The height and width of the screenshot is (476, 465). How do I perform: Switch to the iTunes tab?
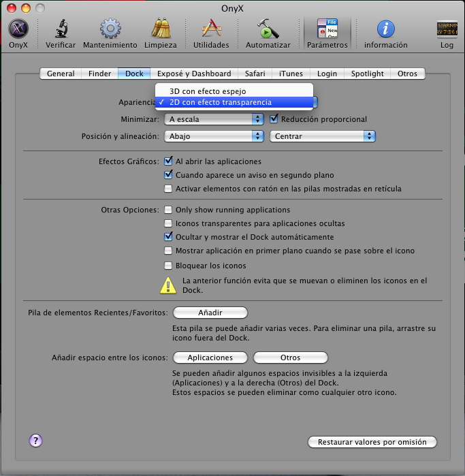(x=291, y=74)
